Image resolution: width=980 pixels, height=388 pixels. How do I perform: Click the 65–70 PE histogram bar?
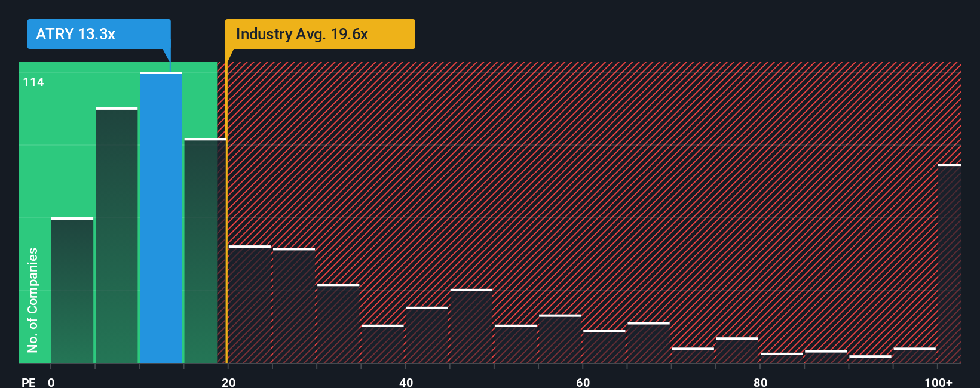tap(648, 343)
